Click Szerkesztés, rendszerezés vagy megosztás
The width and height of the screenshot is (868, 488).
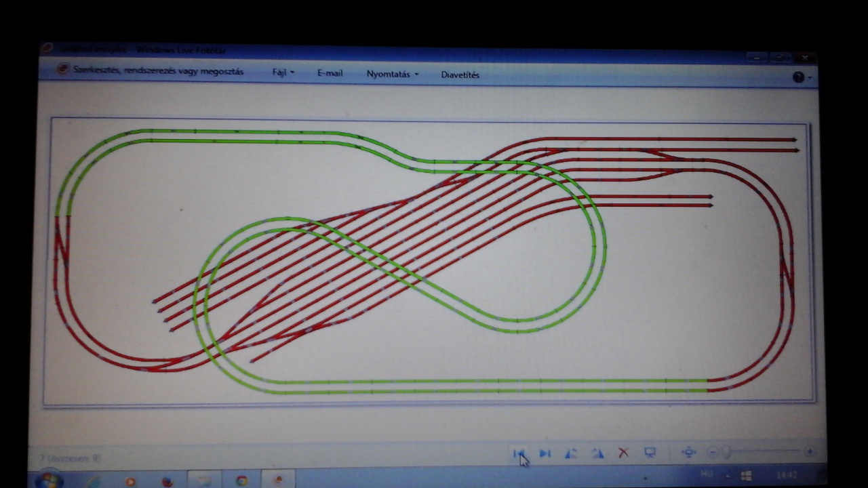157,71
